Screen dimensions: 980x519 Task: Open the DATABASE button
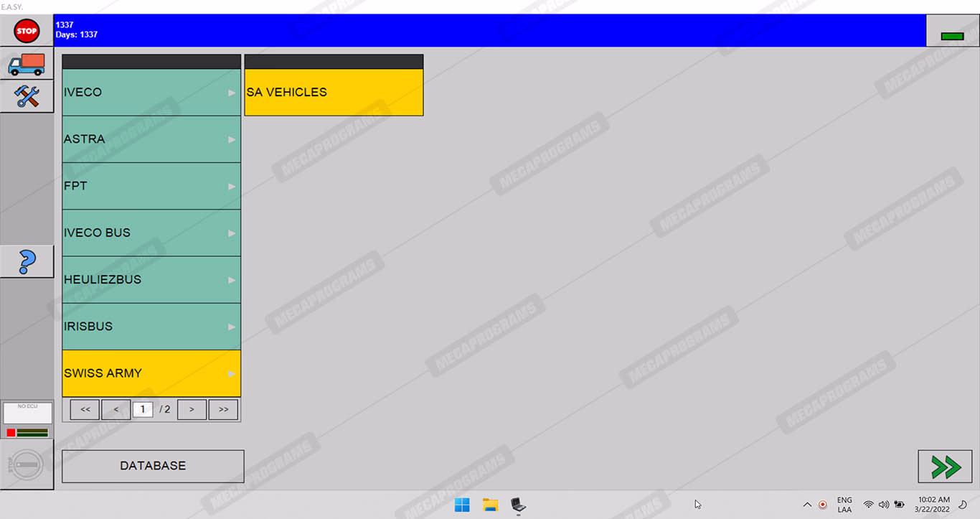click(x=153, y=466)
